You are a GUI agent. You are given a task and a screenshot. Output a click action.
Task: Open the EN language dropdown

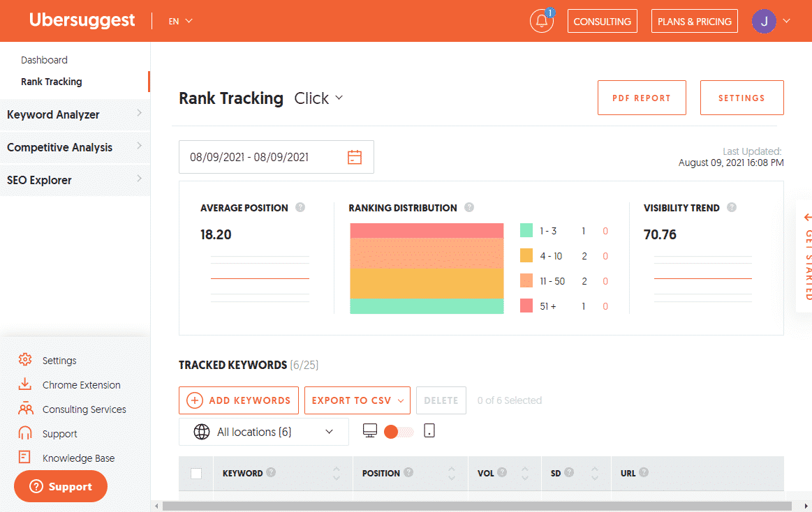tap(180, 21)
